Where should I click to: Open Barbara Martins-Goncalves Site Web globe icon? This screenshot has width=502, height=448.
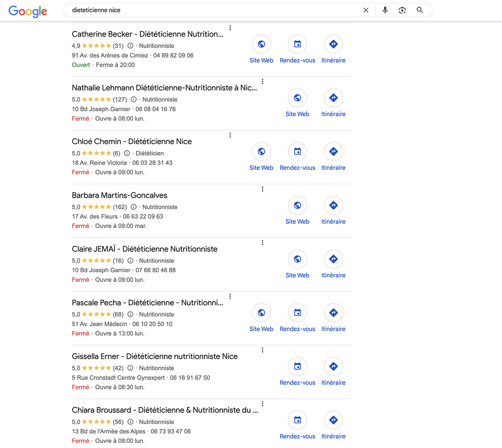[x=298, y=205]
